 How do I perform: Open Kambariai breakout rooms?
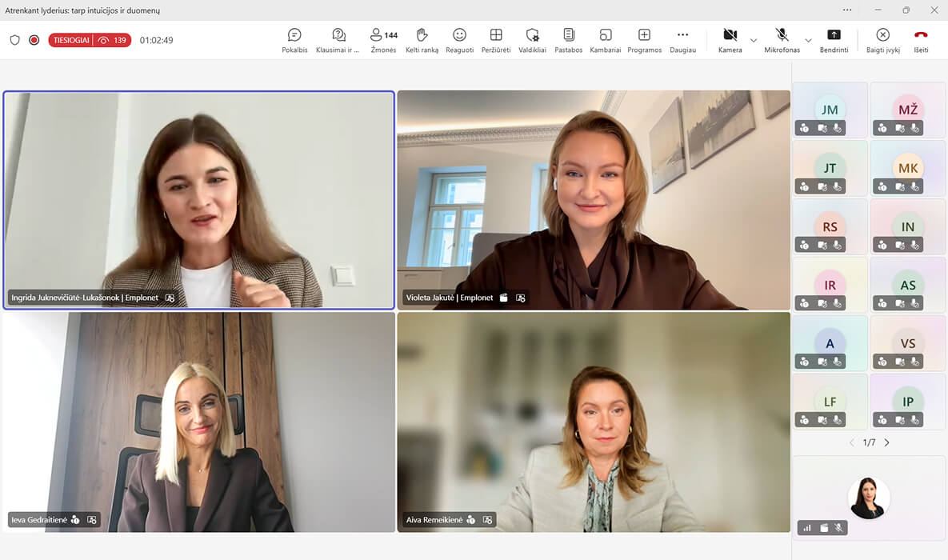(605, 41)
